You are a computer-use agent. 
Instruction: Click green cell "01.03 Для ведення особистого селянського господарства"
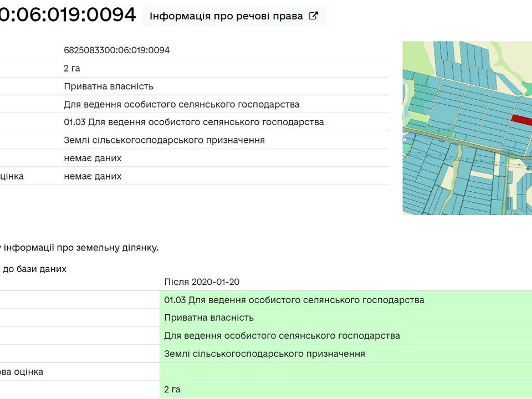294,300
